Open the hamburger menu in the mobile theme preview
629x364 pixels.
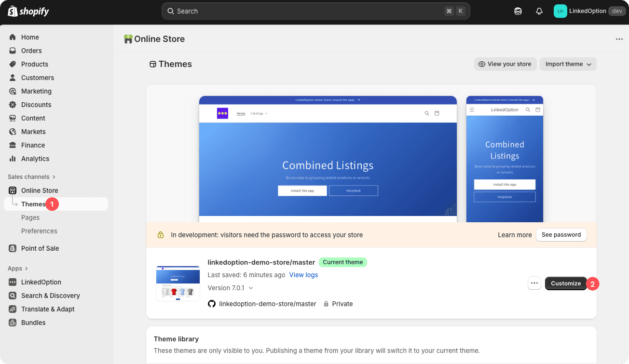click(x=472, y=109)
